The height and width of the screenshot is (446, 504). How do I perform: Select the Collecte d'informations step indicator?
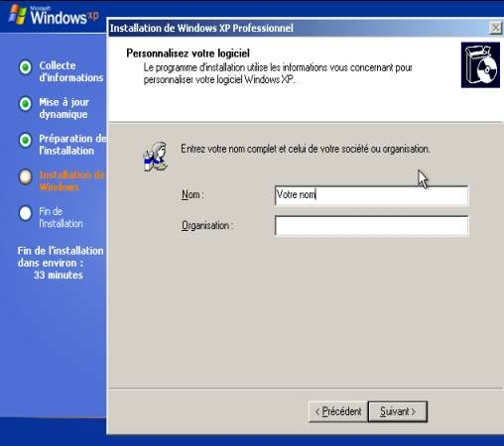(25, 67)
